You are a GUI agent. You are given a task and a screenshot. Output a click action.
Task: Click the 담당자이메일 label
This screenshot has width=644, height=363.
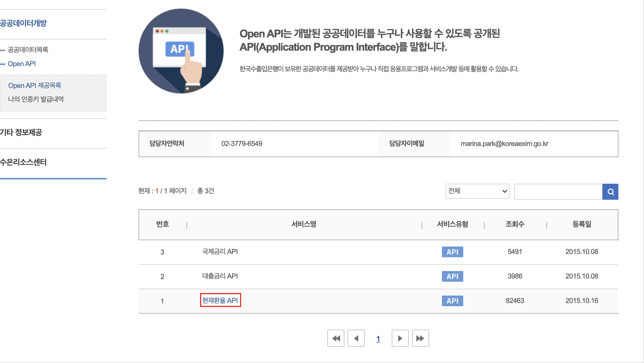[407, 143]
